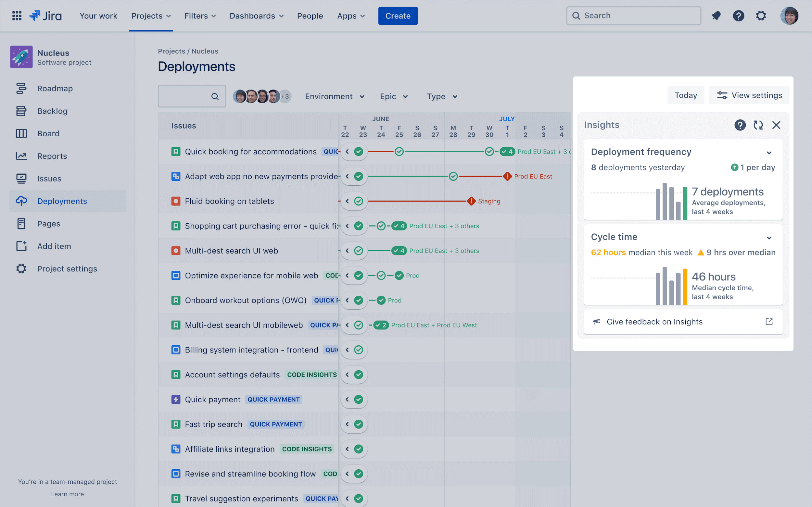The height and width of the screenshot is (507, 812).
Task: Open the settings gear in top bar
Action: [x=761, y=16]
